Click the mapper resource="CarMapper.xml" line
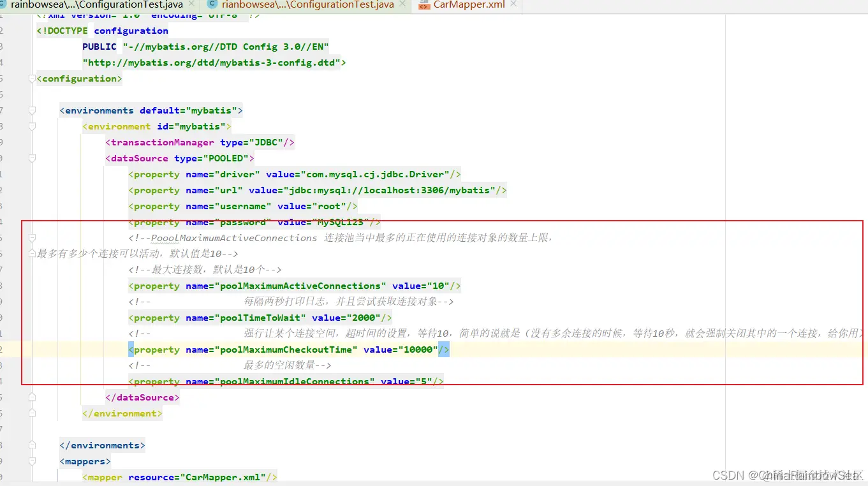This screenshot has width=868, height=486. coord(180,477)
